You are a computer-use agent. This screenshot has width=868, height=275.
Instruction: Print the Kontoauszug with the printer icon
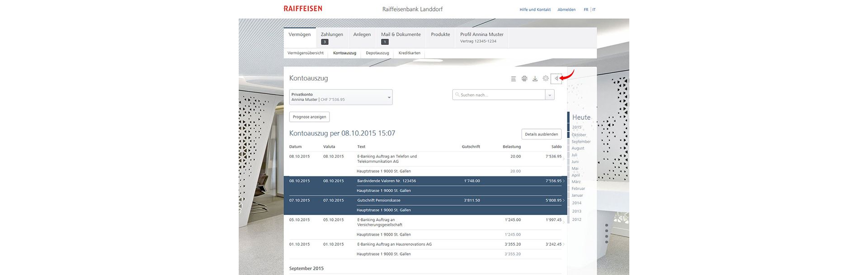pyautogui.click(x=524, y=79)
